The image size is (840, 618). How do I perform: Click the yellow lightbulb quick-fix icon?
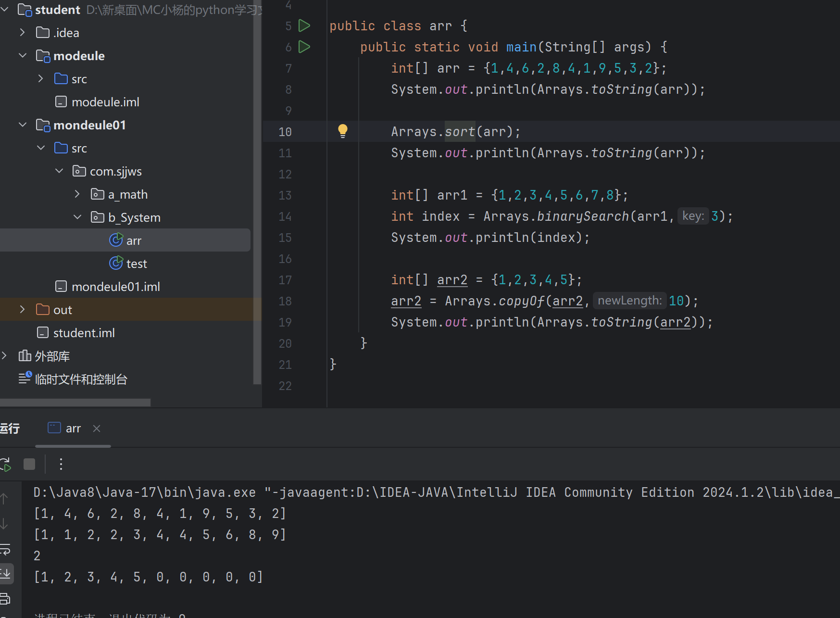coord(342,131)
